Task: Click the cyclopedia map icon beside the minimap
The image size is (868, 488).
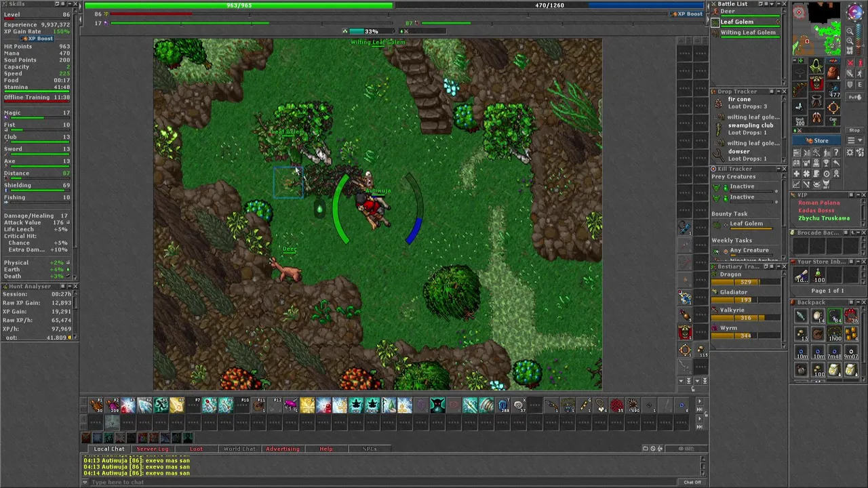Action: (x=850, y=50)
